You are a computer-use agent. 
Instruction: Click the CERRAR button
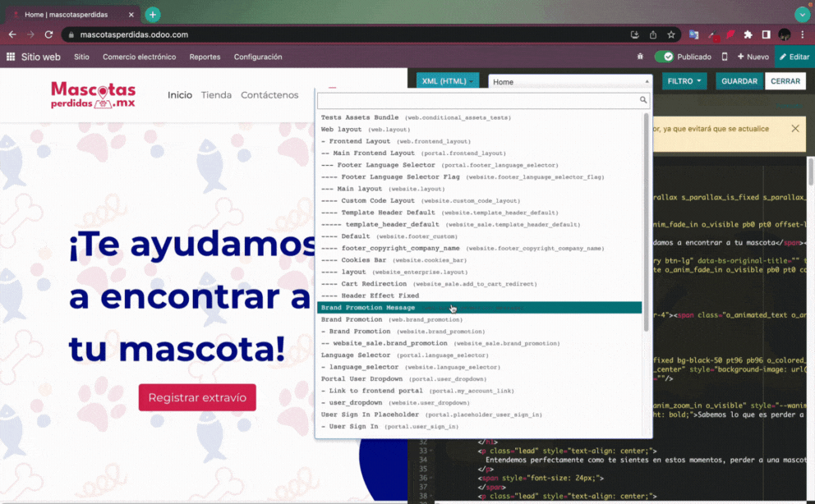point(785,81)
